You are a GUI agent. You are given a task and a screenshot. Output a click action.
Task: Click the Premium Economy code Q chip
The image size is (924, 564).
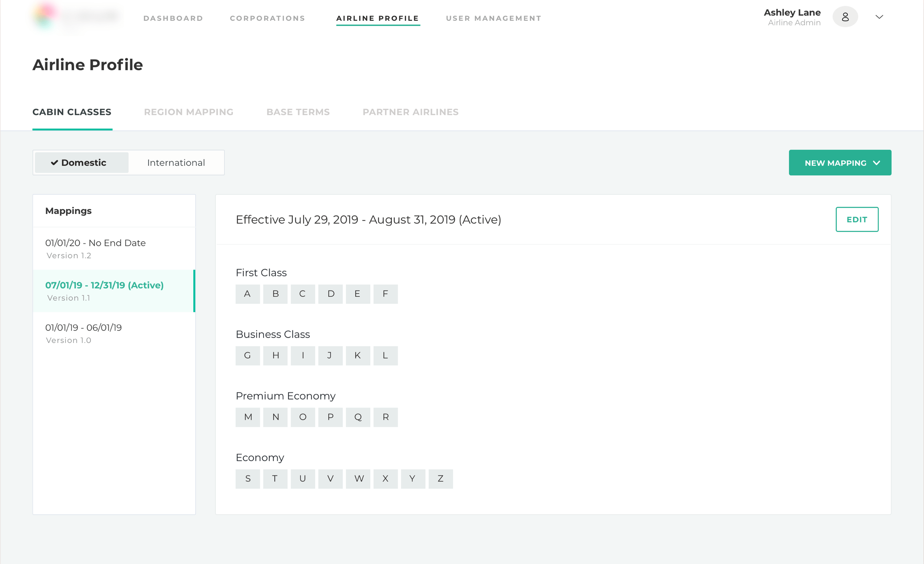(x=358, y=417)
